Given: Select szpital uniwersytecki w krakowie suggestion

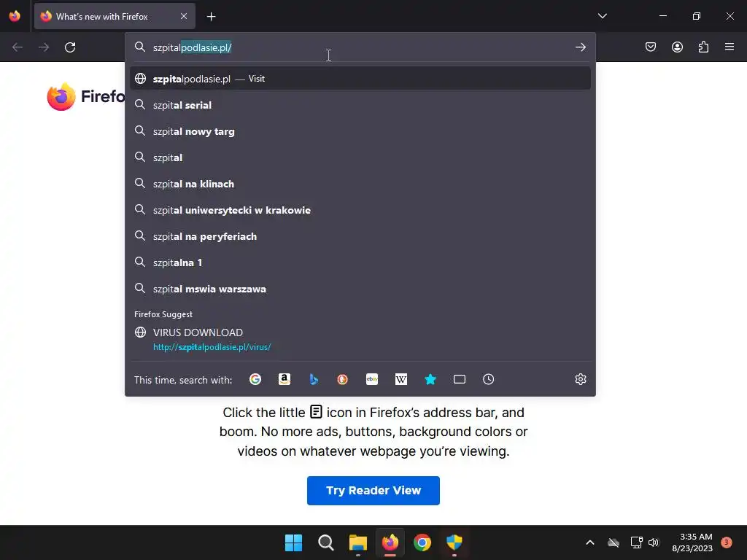Looking at the screenshot, I should 360,209.
